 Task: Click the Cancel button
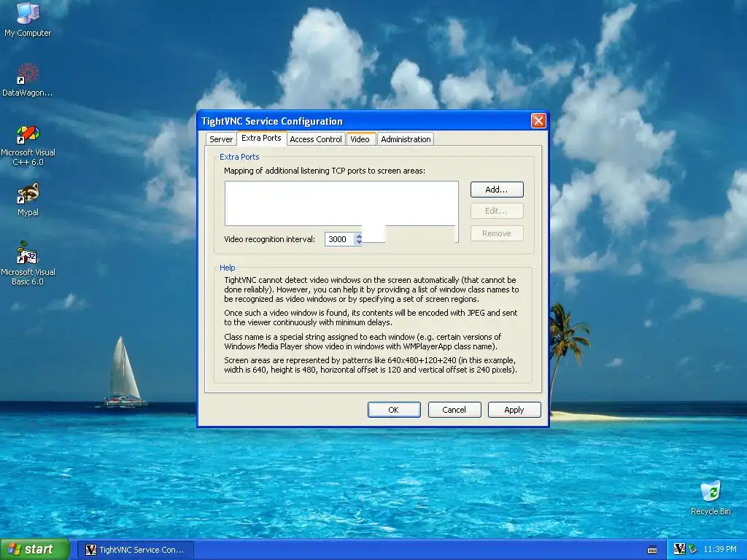[x=454, y=410]
